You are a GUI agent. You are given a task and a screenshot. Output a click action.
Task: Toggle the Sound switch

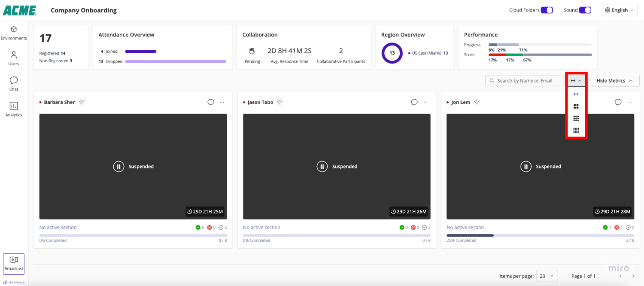click(585, 10)
